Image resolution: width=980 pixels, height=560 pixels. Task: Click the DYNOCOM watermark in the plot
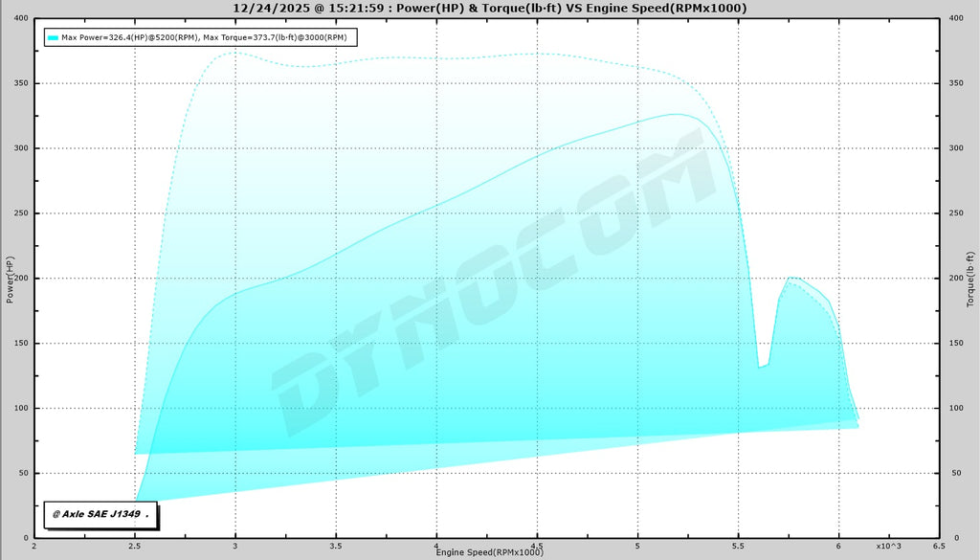(x=498, y=287)
